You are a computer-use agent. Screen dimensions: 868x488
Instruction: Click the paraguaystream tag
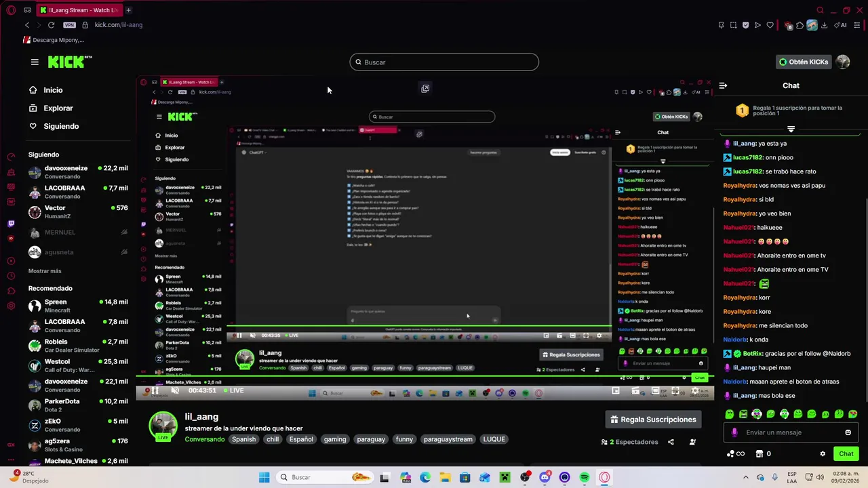point(448,439)
